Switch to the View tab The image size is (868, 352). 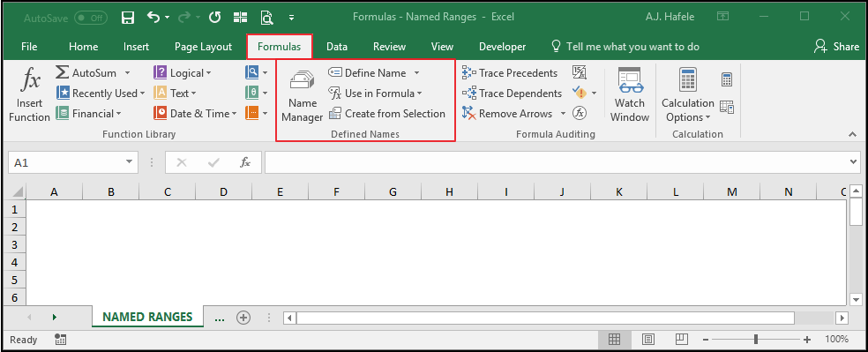coord(442,47)
